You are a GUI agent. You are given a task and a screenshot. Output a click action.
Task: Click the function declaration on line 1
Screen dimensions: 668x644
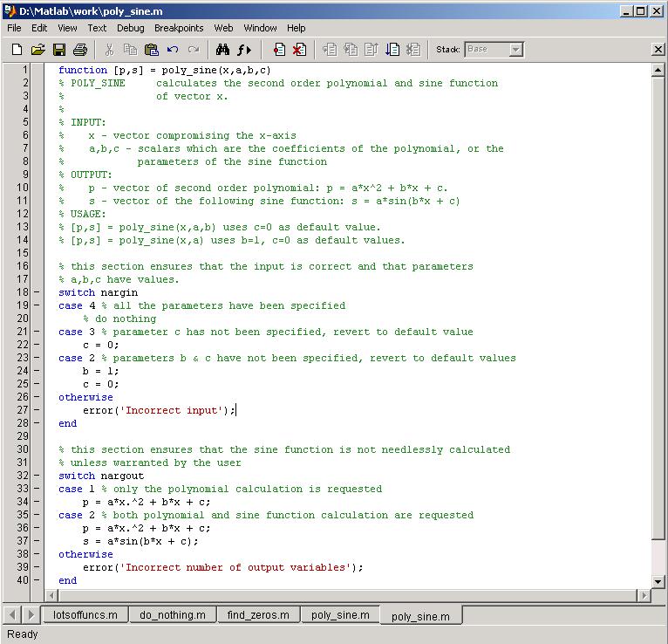[x=165, y=70]
